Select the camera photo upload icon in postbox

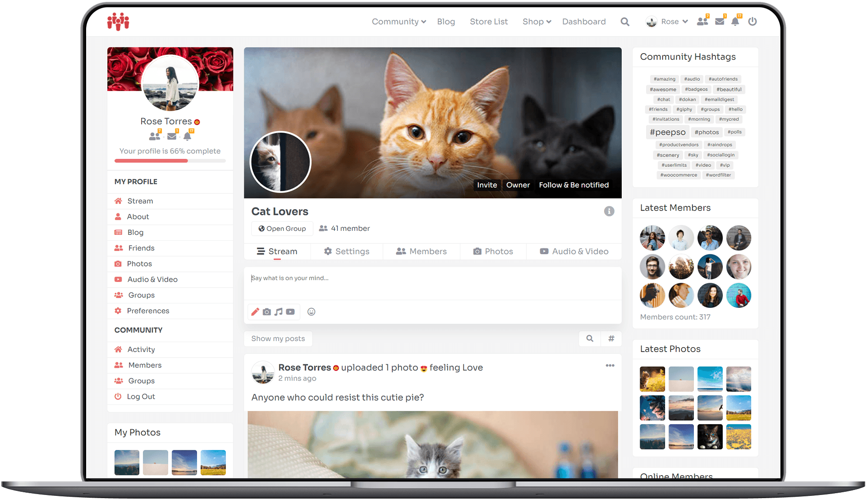(267, 312)
